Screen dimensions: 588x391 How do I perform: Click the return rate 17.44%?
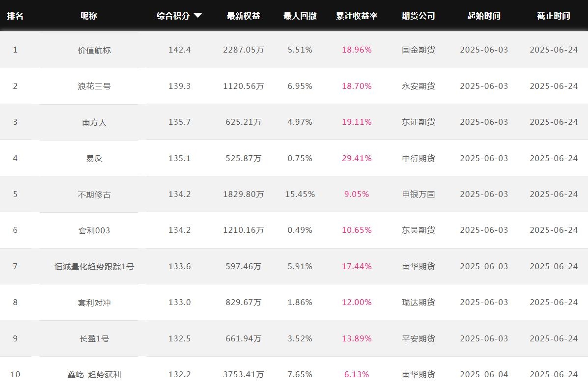pos(357,266)
